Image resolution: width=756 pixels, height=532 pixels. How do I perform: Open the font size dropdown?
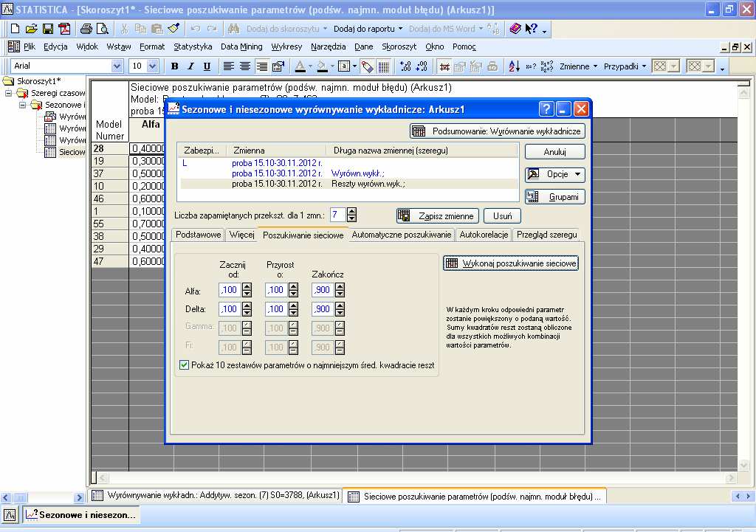tap(152, 66)
